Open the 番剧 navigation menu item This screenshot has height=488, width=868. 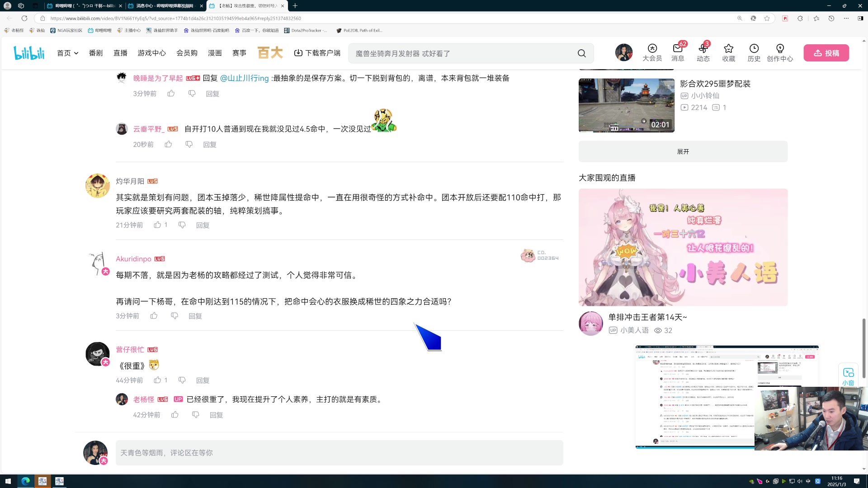[96, 53]
